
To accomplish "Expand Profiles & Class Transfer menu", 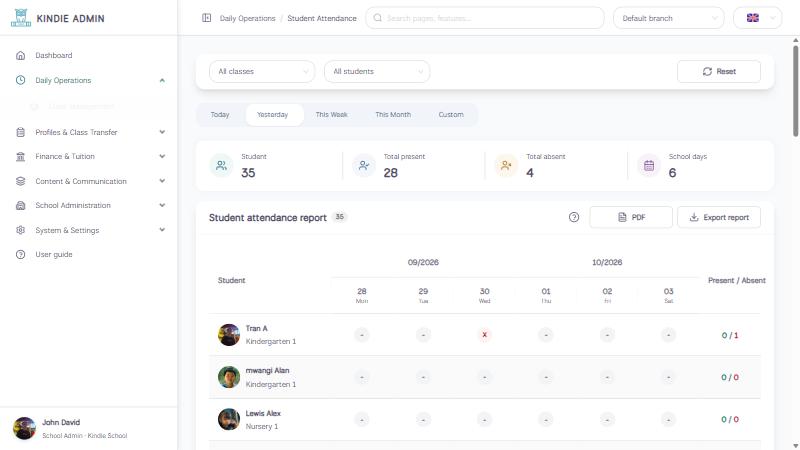I will pos(162,132).
